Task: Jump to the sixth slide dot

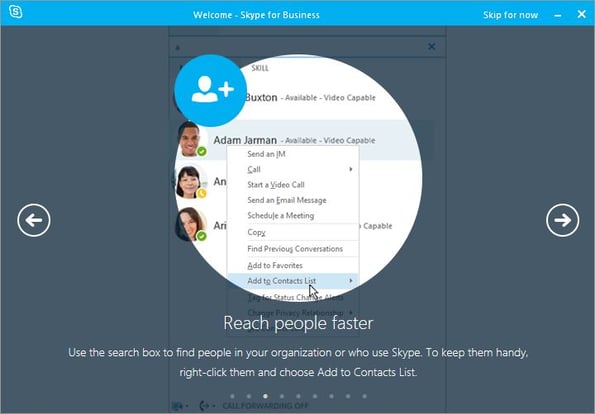Action: [x=315, y=396]
